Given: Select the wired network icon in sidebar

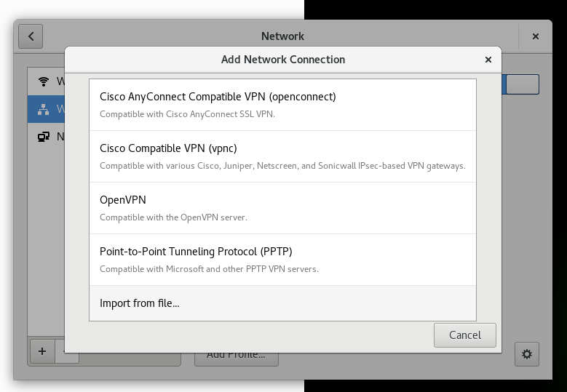Looking at the screenshot, I should click(44, 109).
